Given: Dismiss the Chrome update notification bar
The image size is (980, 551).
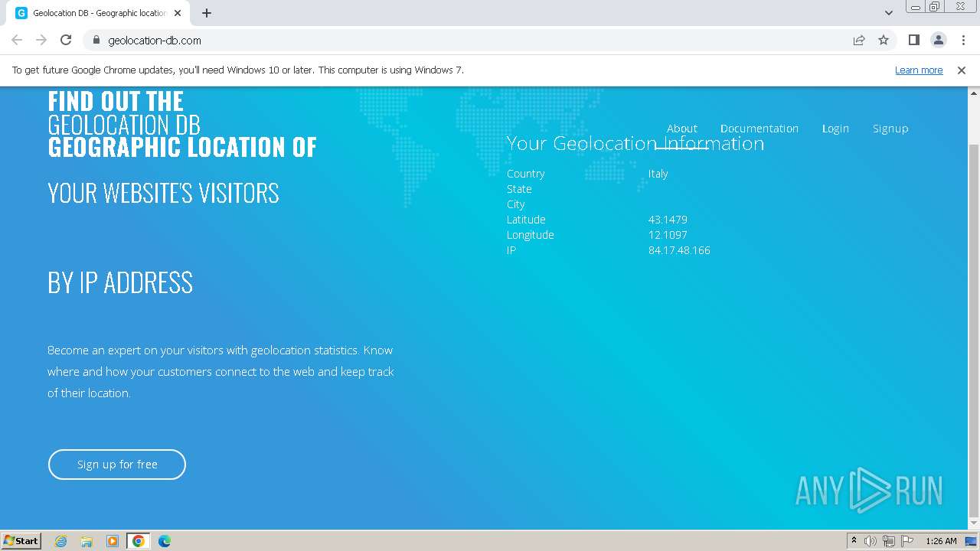Looking at the screenshot, I should coord(962,70).
